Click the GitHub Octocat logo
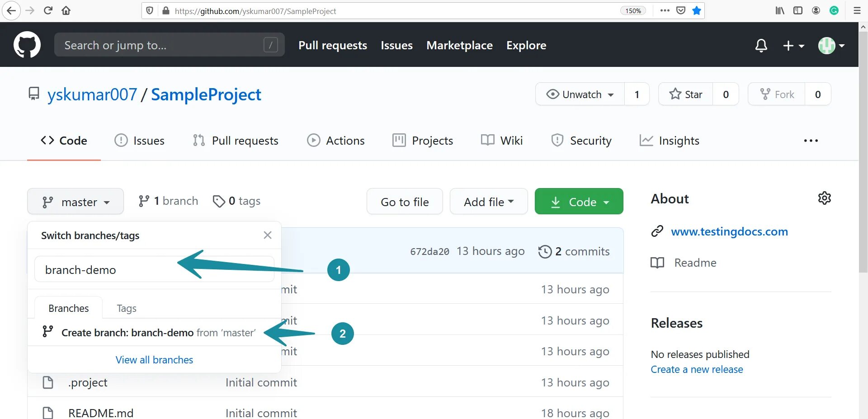Image resolution: width=868 pixels, height=419 pixels. point(27,45)
